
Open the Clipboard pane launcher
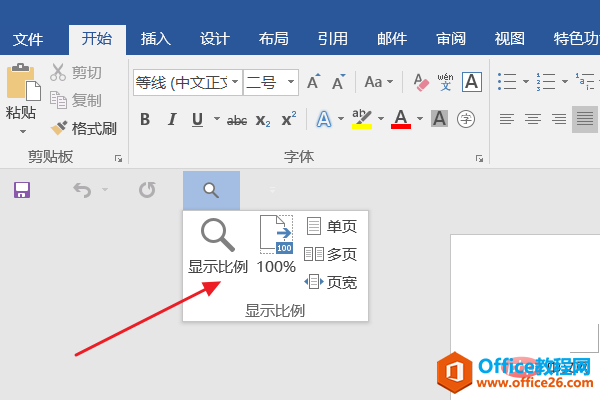119,158
